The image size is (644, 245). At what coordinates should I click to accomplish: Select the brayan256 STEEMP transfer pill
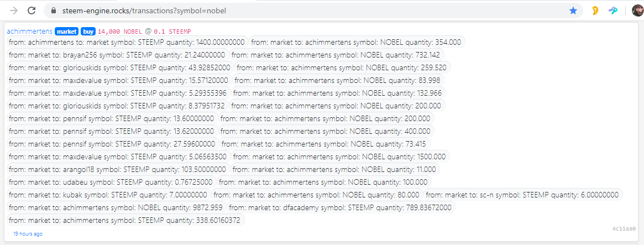(117, 55)
